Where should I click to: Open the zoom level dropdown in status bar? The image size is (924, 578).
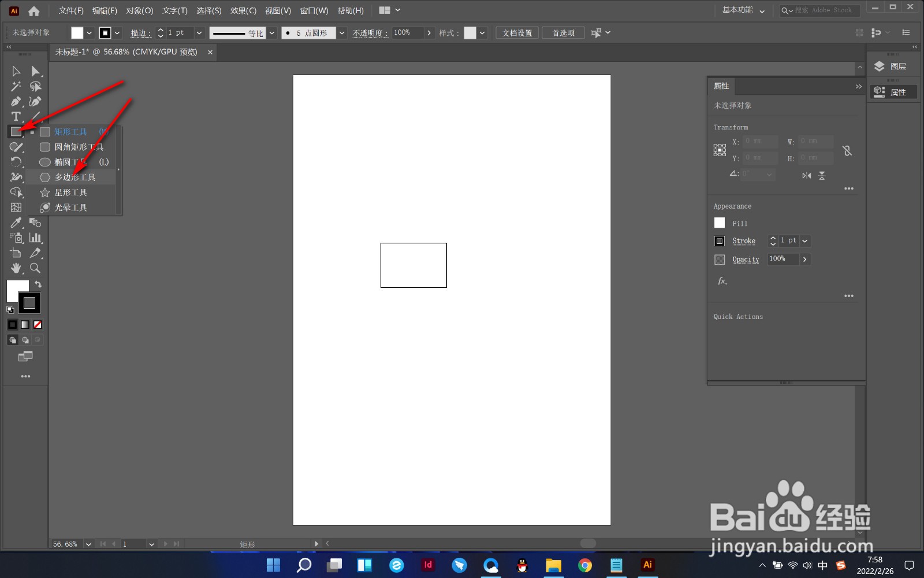point(88,544)
